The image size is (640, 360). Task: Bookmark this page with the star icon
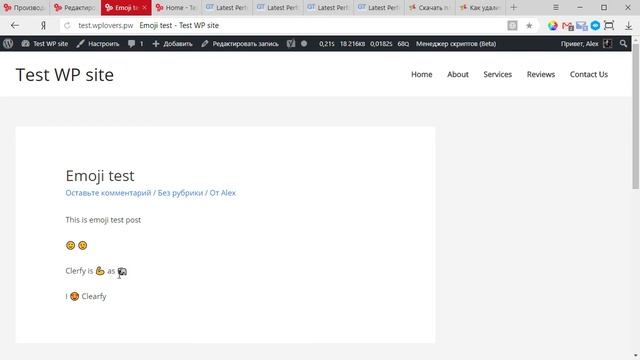click(529, 26)
